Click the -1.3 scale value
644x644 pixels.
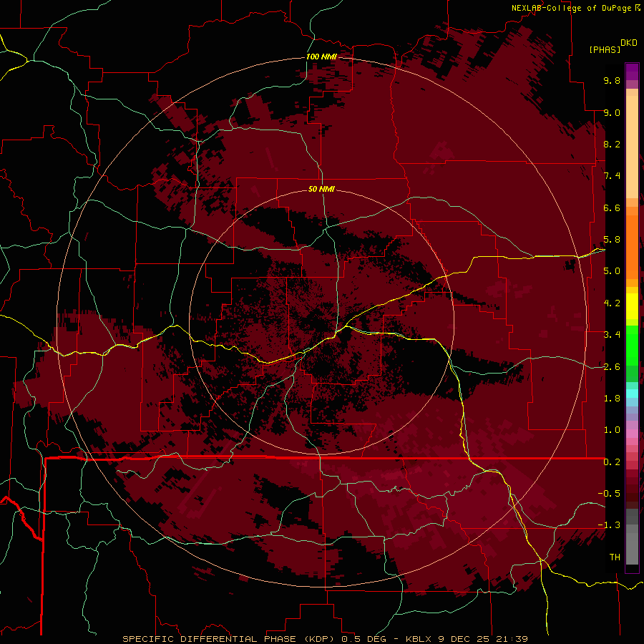coord(609,525)
